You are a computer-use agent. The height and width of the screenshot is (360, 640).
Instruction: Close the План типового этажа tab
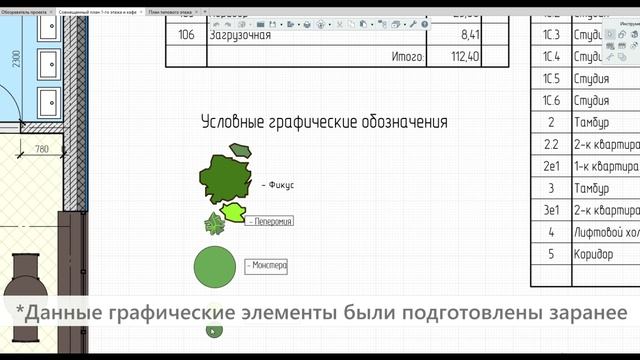point(197,12)
